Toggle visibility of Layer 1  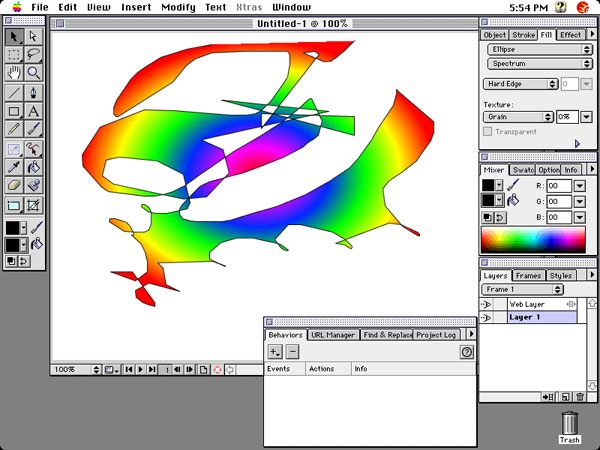[486, 317]
